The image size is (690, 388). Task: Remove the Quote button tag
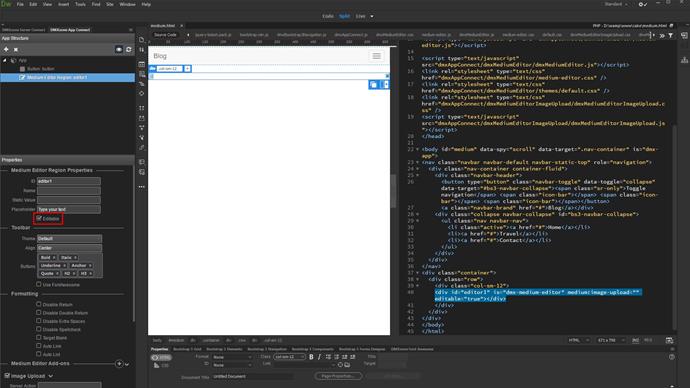tap(57, 274)
